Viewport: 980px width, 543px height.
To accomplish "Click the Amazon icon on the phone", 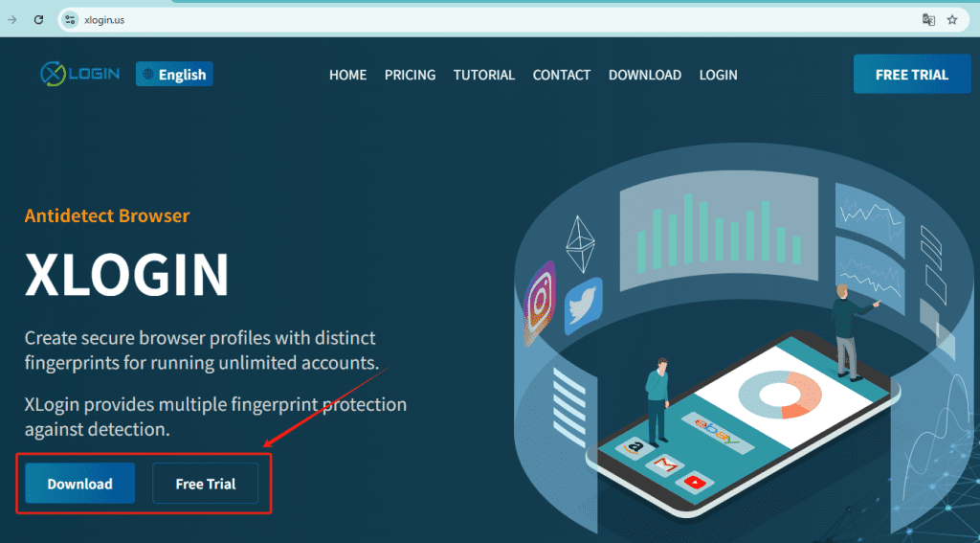I will [x=635, y=447].
